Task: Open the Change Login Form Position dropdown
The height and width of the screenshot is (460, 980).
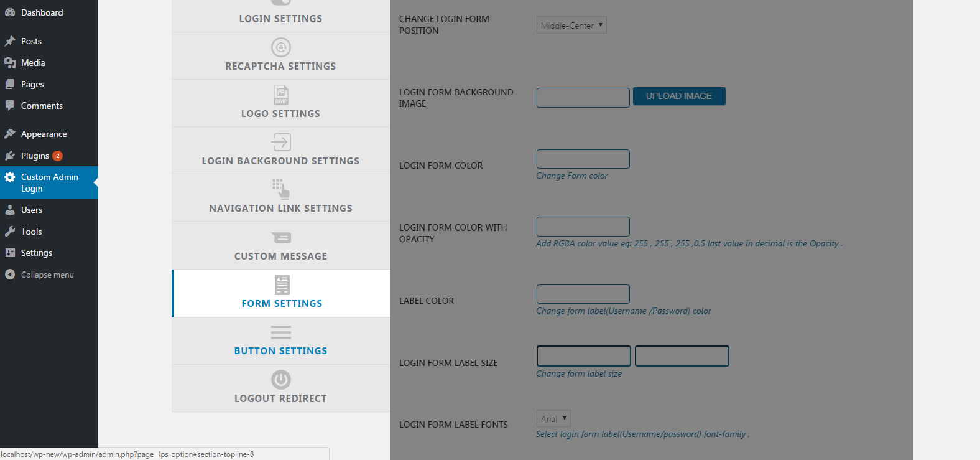Action: 571,24
